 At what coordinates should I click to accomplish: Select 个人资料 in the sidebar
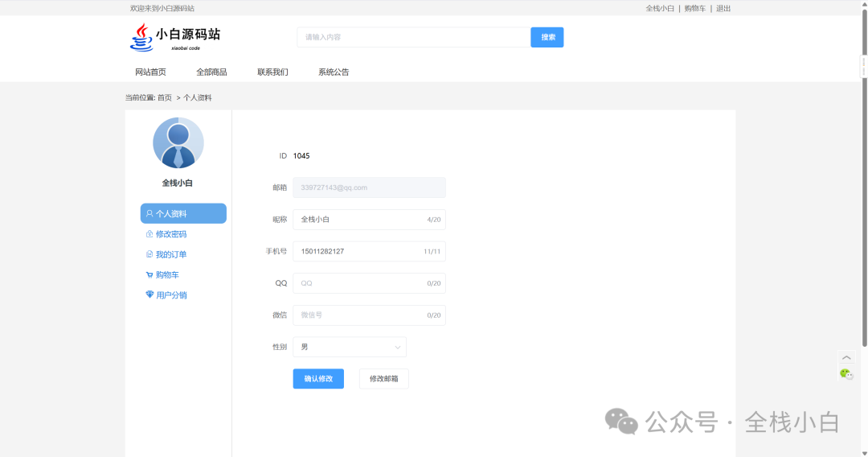pos(183,213)
